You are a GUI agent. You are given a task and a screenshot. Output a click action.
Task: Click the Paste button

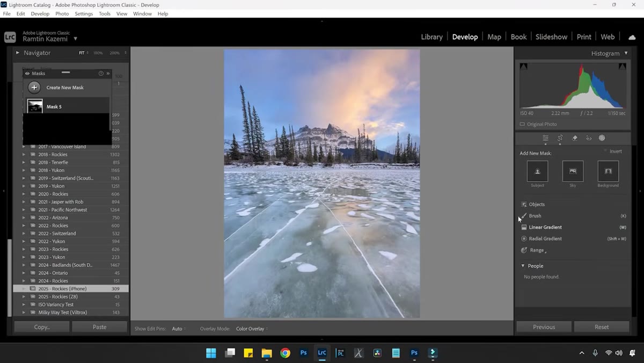tap(99, 327)
